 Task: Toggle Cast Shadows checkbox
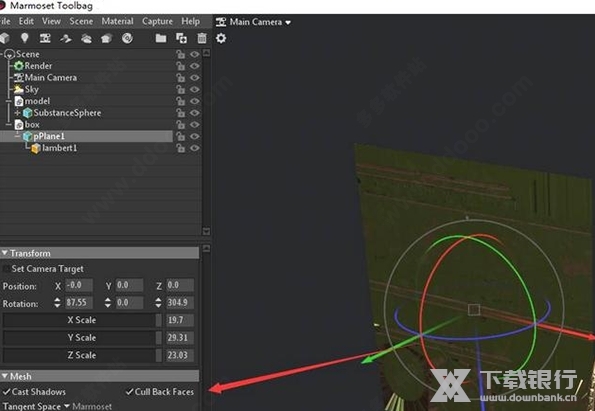point(6,392)
